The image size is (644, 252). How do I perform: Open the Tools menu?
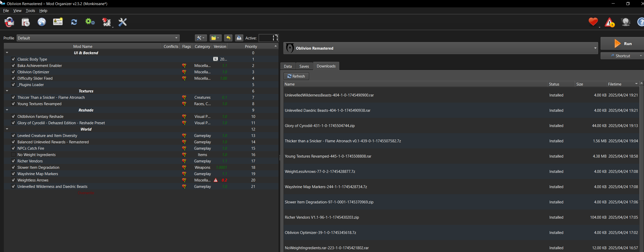30,10
